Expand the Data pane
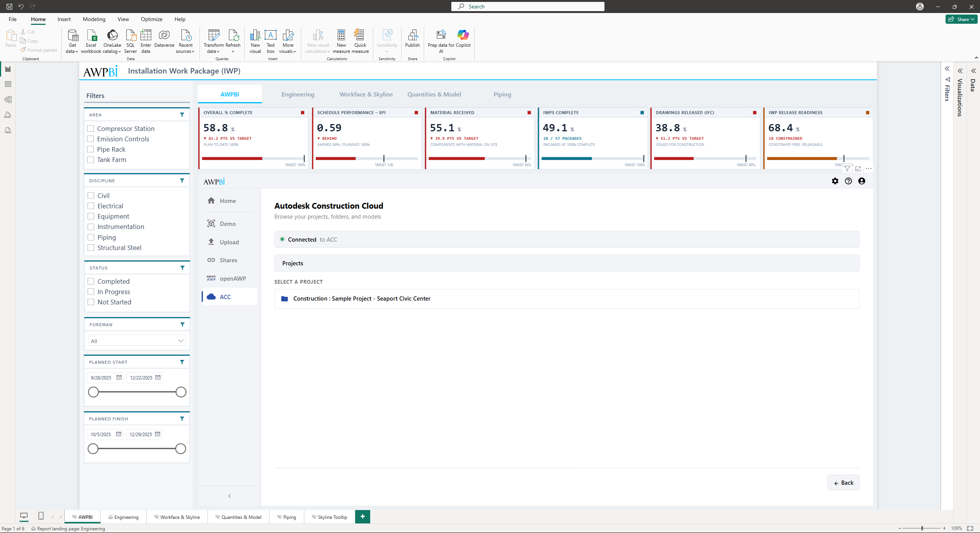 click(x=973, y=71)
